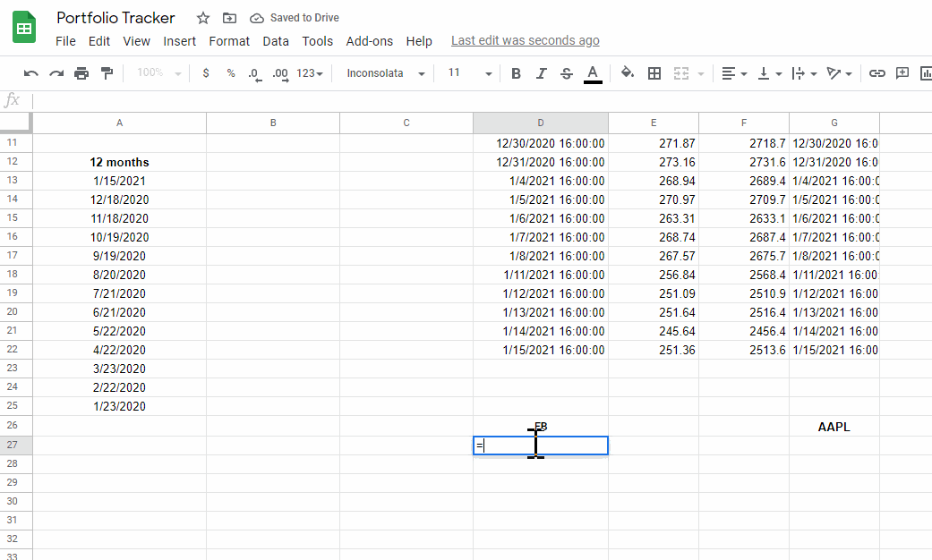Select column E header
The height and width of the screenshot is (560, 932).
pyautogui.click(x=654, y=123)
